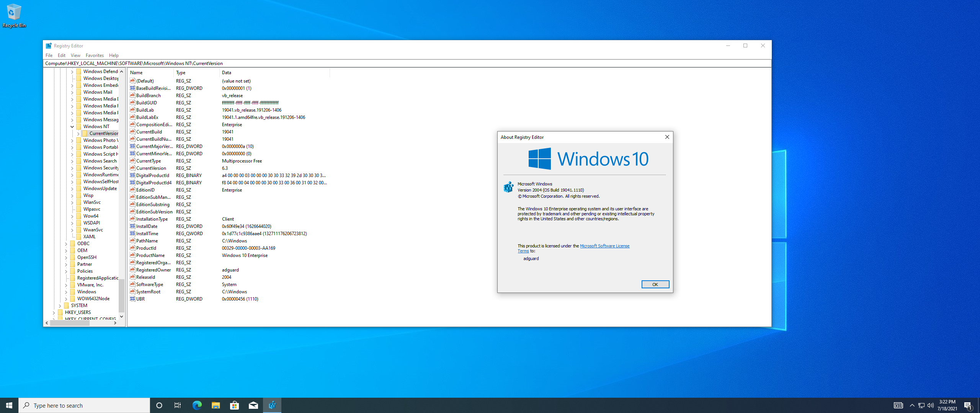
Task: Click the SYSTEM folder icon in tree
Action: click(67, 306)
